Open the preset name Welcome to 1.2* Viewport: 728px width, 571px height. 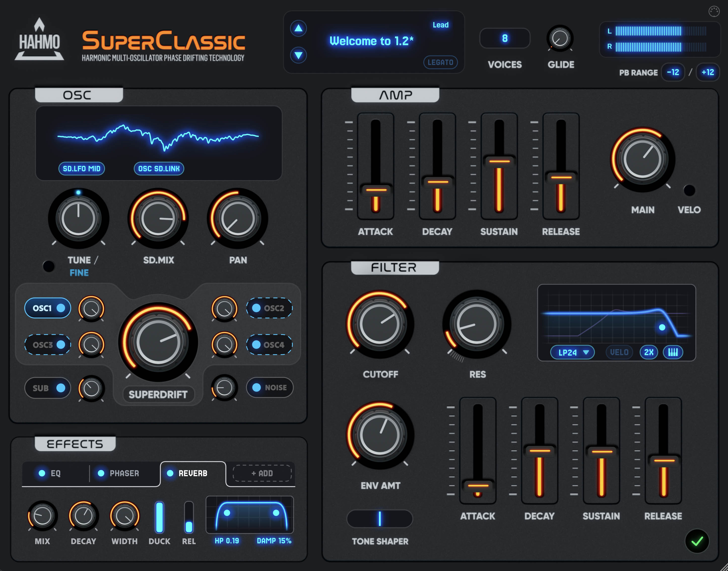click(x=371, y=41)
